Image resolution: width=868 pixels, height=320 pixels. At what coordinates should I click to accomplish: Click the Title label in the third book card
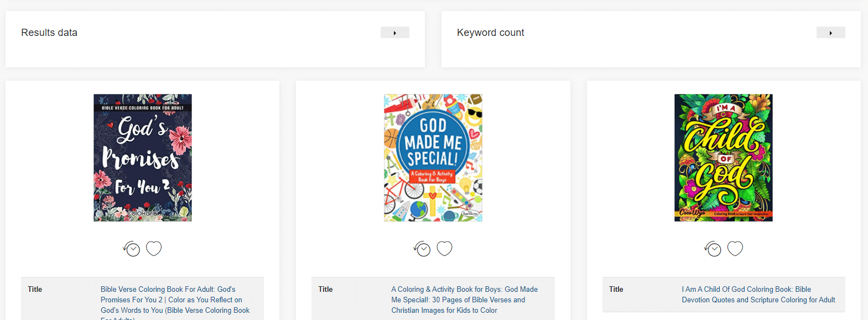[x=616, y=289]
